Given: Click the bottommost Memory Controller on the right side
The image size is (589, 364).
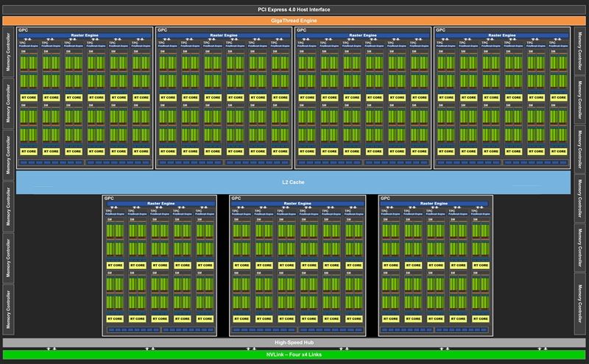Looking at the screenshot, I should click(581, 303).
